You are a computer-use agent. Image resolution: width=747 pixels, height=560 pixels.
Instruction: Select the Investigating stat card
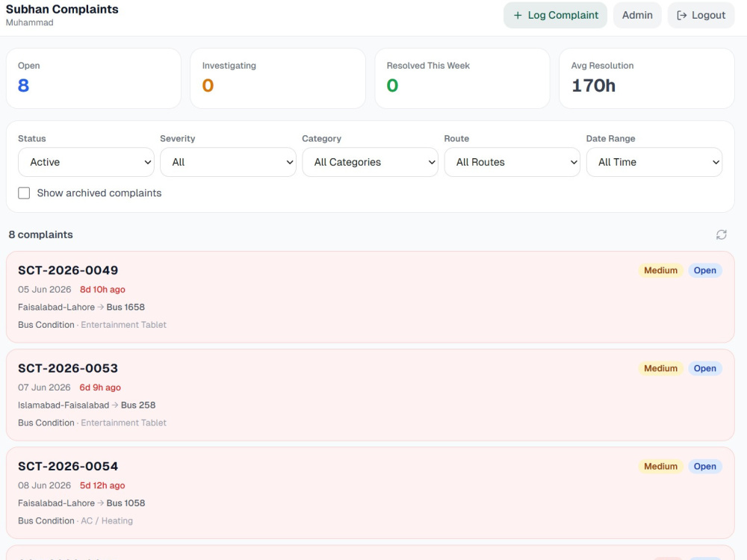[278, 78]
